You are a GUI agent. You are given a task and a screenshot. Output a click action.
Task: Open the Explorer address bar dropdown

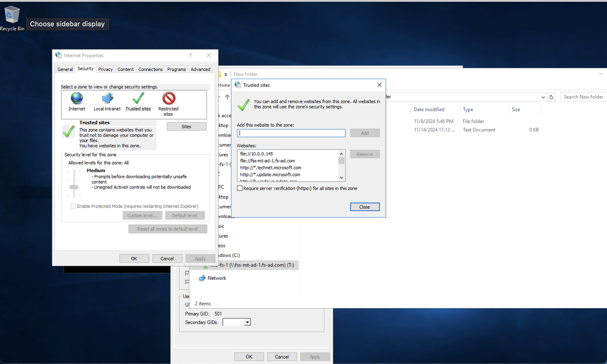tap(543, 97)
